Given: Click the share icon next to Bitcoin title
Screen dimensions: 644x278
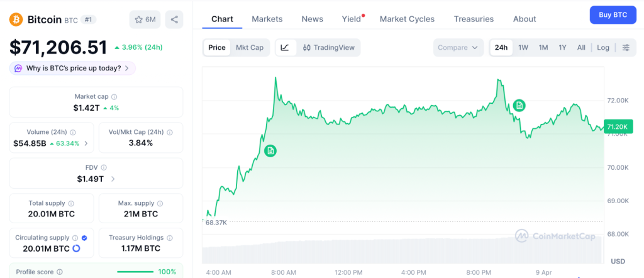Looking at the screenshot, I should (x=174, y=19).
